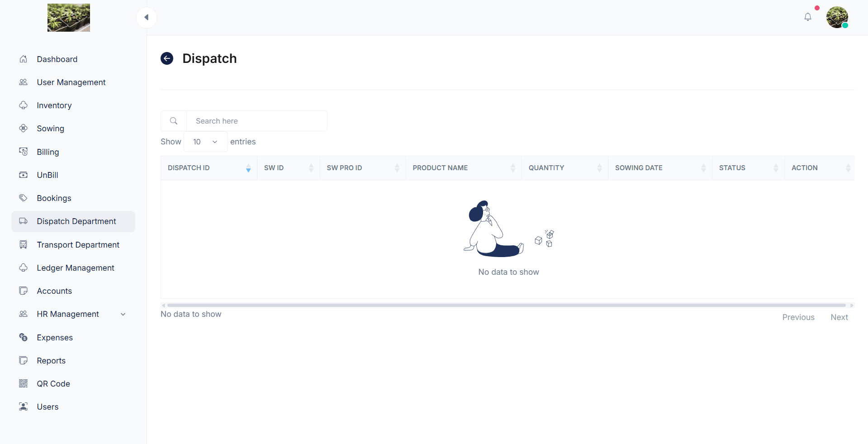The height and width of the screenshot is (444, 868).
Task: Go to Next page of results
Action: point(839,317)
